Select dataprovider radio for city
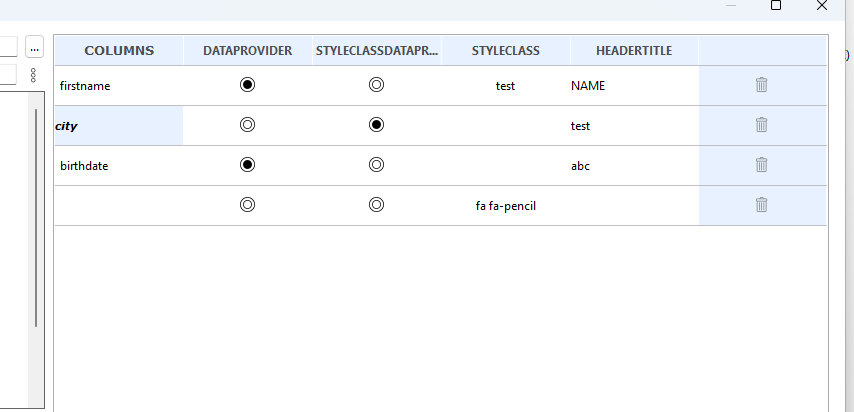Viewport: 854px width, 412px height. tap(247, 125)
